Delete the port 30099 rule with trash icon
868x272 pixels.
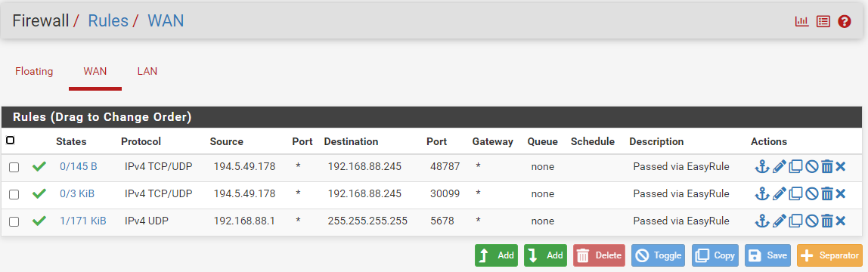(x=827, y=194)
